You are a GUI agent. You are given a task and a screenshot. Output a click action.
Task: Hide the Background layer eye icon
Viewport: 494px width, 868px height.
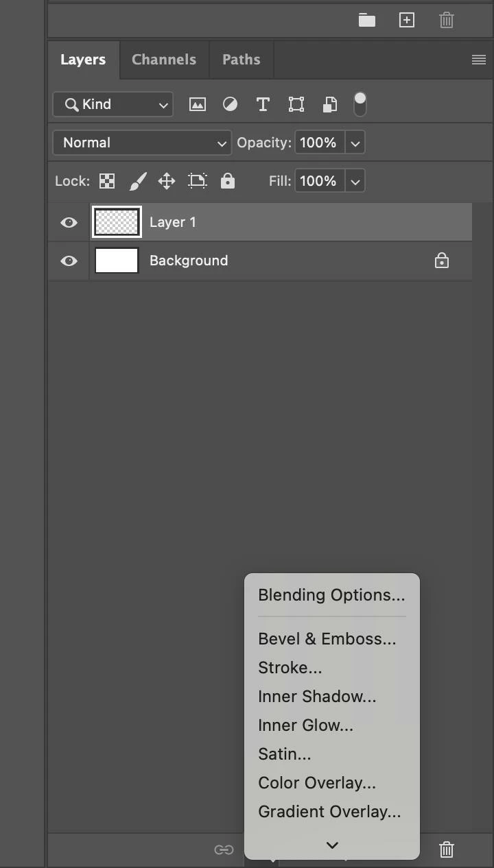(69, 261)
